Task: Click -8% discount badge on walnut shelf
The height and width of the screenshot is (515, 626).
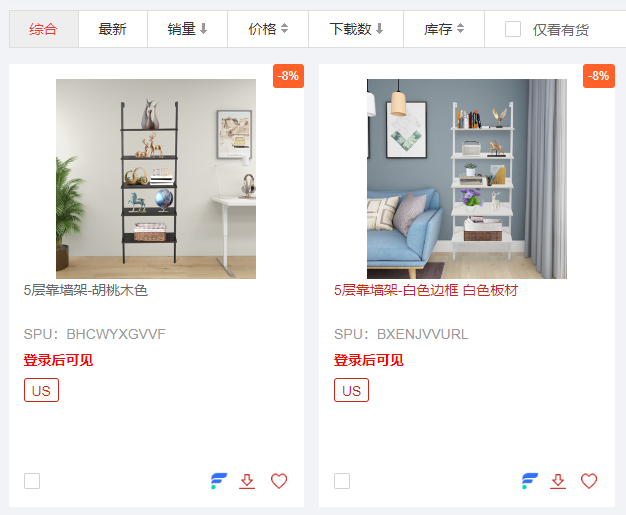Action: 288,76
